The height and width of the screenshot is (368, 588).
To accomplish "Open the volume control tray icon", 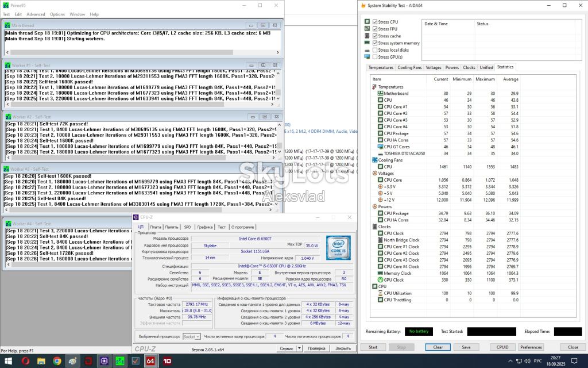I will (x=528, y=361).
